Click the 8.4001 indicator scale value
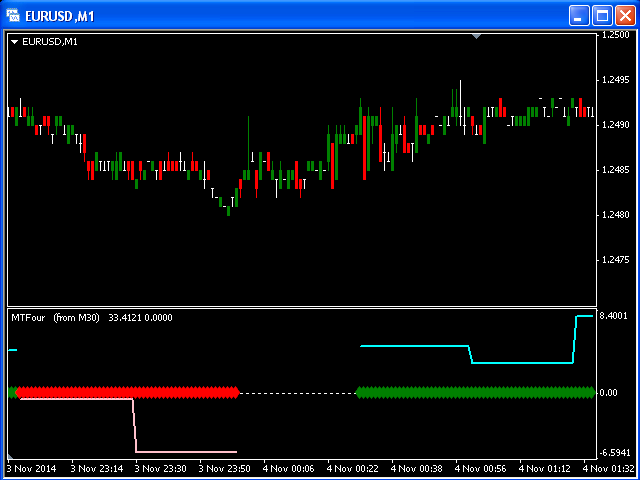Viewport: 640px width, 480px height. pos(613,316)
